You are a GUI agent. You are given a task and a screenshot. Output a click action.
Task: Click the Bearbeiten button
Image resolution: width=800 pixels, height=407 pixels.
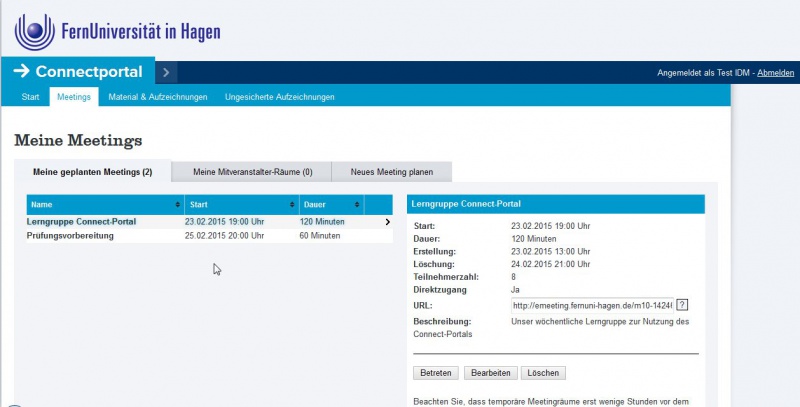(x=491, y=373)
